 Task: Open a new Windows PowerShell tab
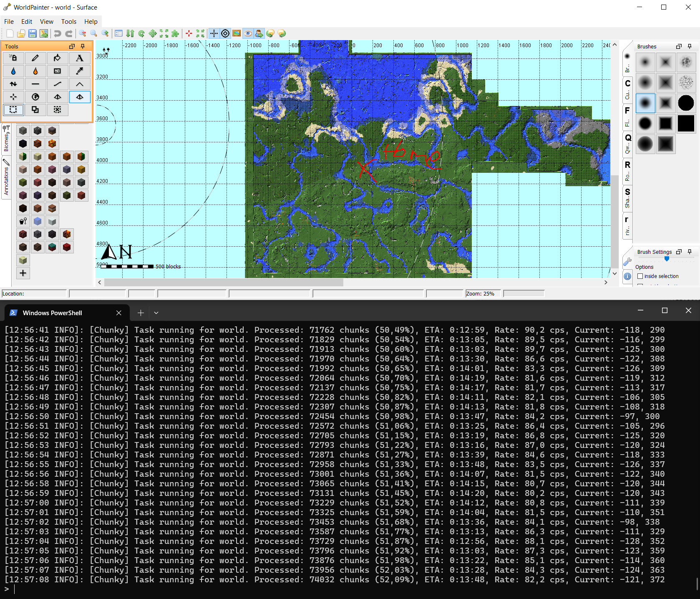(141, 313)
